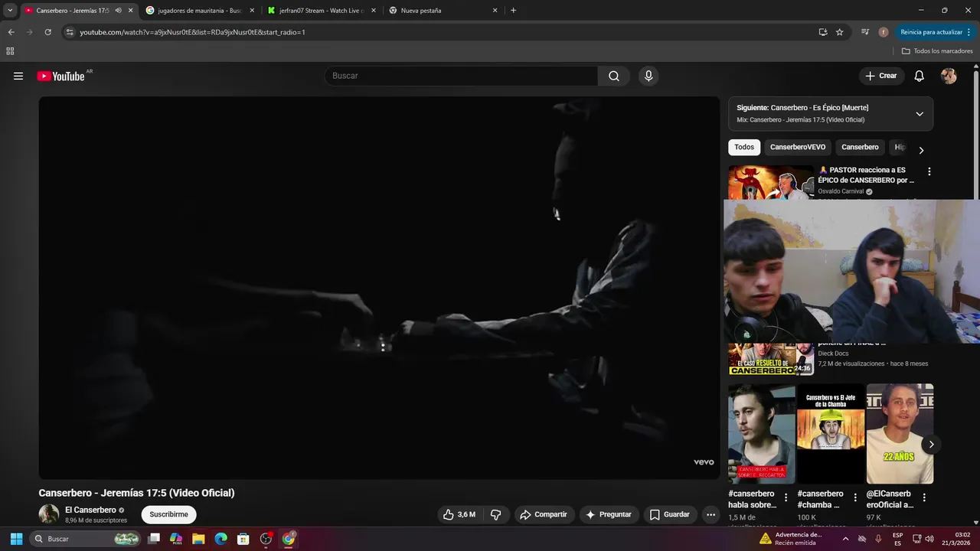Open the Windows Start menu

[16, 539]
